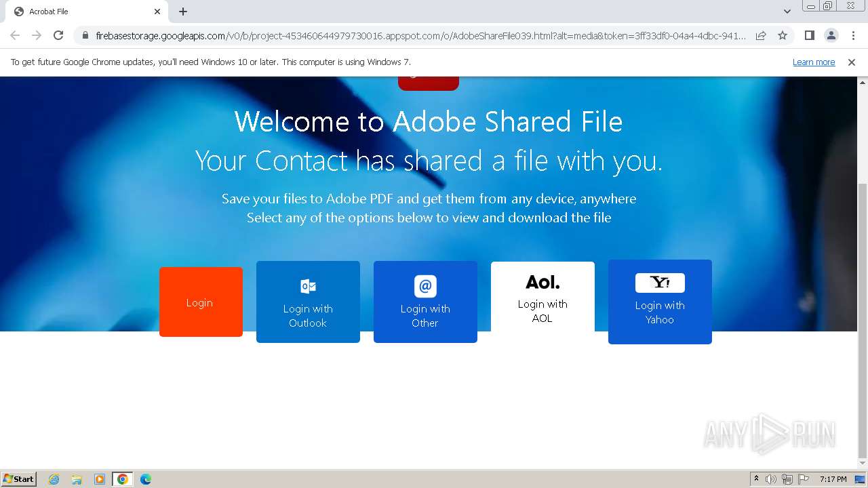Click the page vertical scrollbar

[x=863, y=321]
